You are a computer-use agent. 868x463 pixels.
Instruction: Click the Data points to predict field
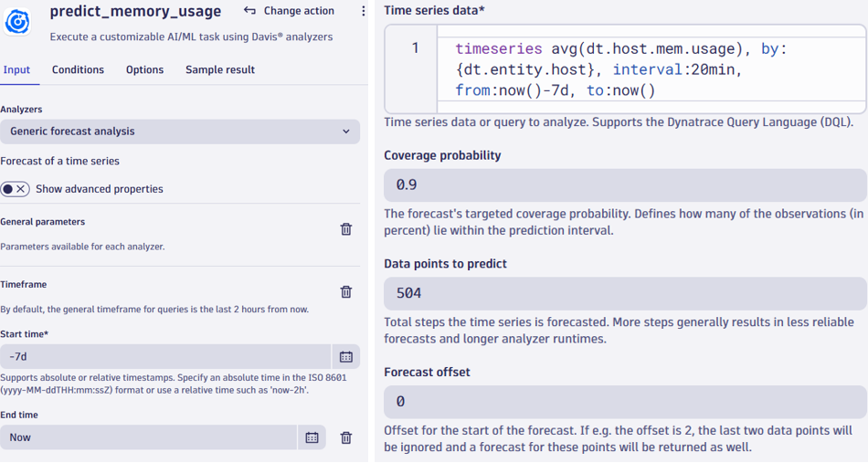625,293
